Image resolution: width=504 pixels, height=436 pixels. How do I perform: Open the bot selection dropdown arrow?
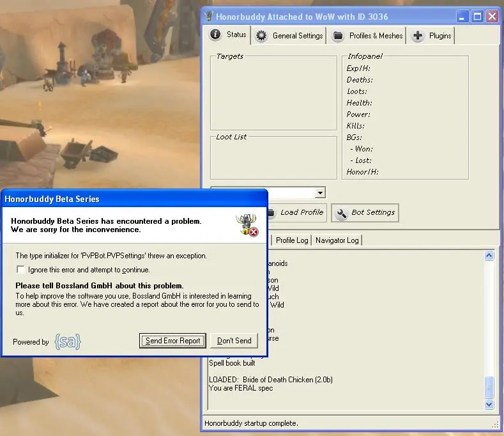pyautogui.click(x=320, y=192)
